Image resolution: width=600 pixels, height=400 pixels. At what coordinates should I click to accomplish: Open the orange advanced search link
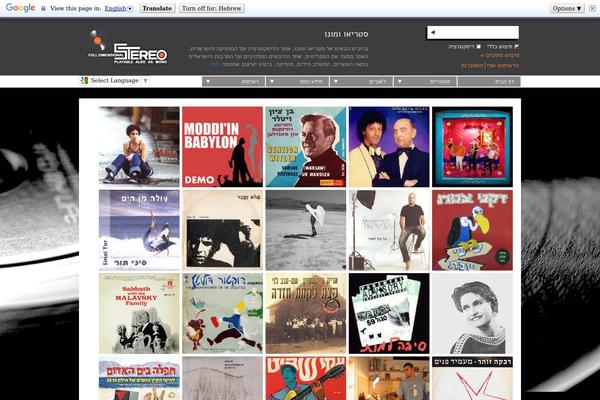tap(501, 56)
